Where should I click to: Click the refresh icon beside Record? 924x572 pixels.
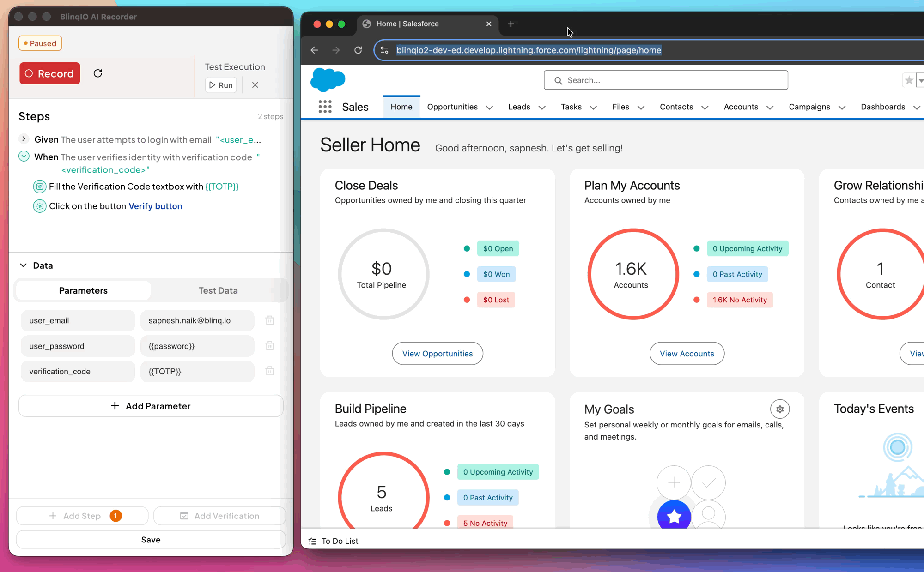point(98,73)
